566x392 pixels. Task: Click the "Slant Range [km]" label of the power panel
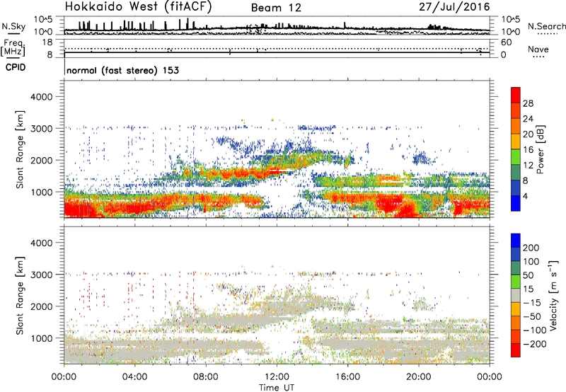click(x=20, y=149)
